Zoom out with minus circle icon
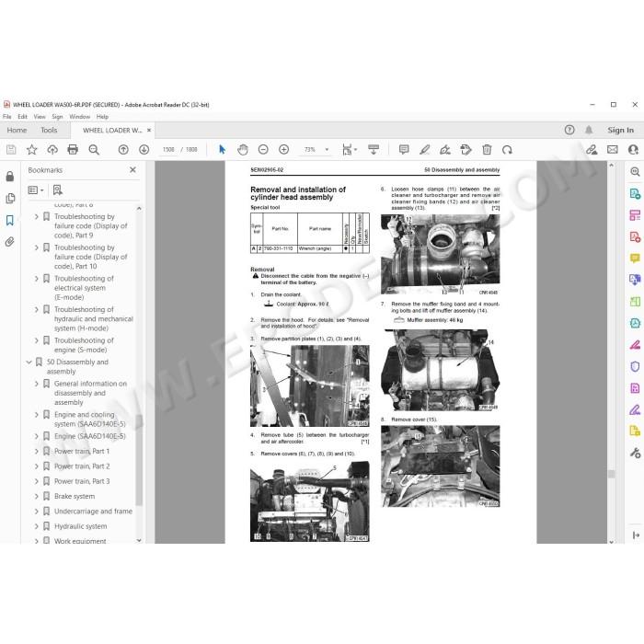This screenshot has width=644, height=644. [263, 150]
